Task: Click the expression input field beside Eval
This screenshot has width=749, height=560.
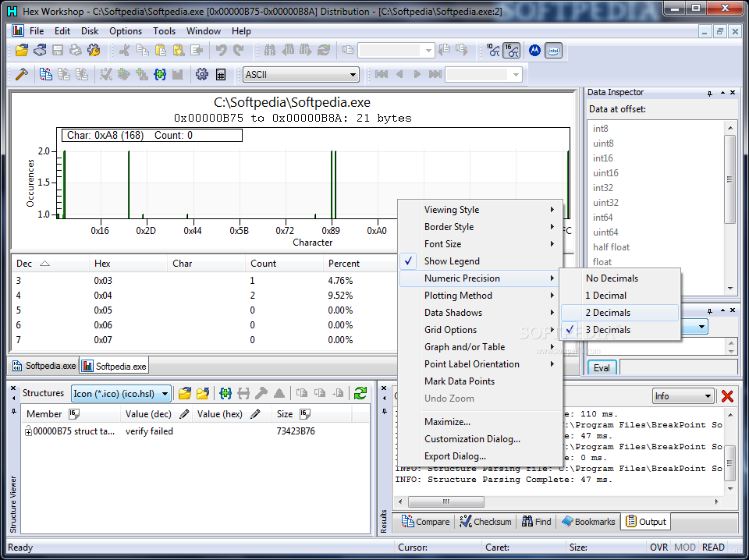Action: click(678, 368)
